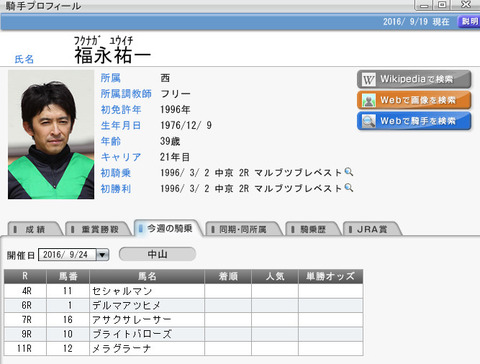Open the 同期・同所属 tab

tap(243, 229)
